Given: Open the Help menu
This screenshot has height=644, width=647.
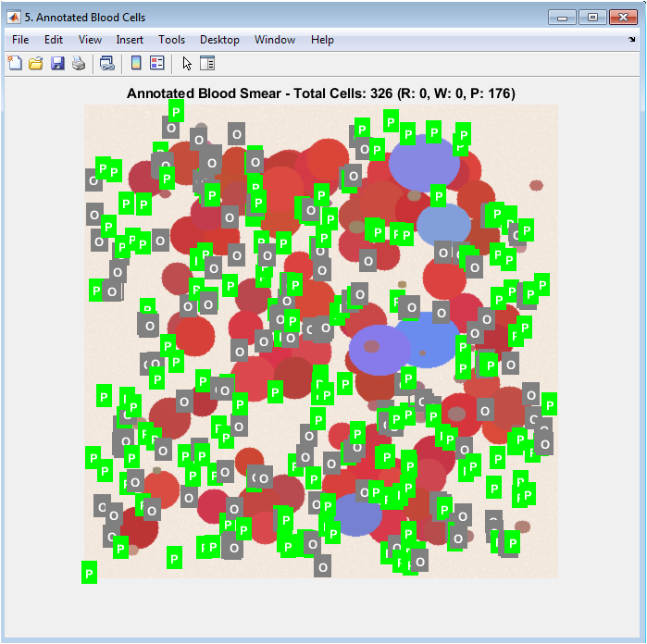Looking at the screenshot, I should tap(322, 40).
